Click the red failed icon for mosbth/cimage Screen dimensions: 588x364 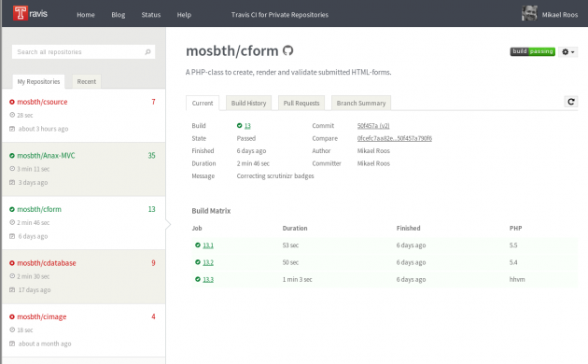pos(12,316)
